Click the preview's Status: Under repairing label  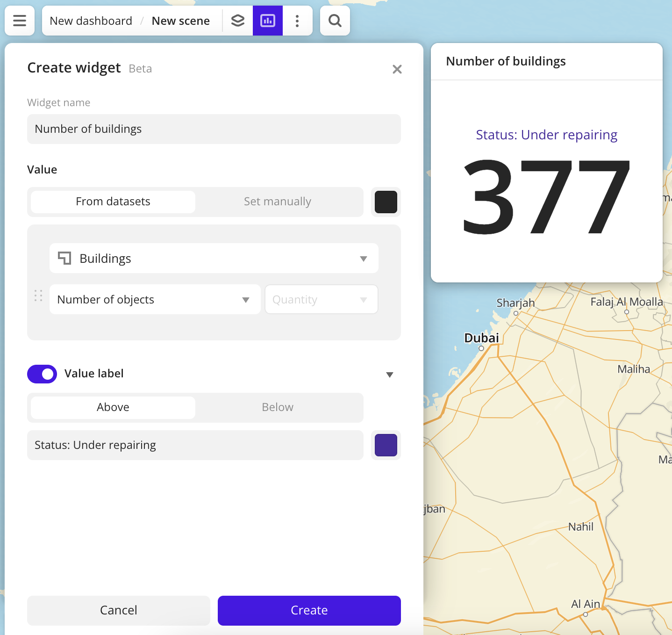coord(547,135)
